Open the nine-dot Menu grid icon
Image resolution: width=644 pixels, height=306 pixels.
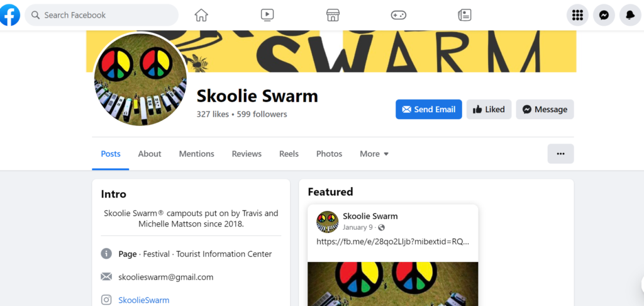point(577,15)
